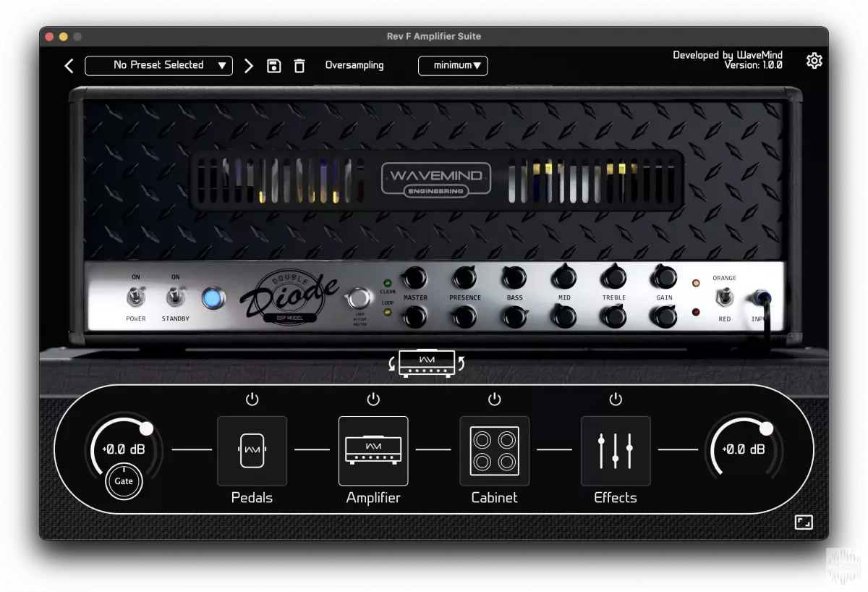Toggle the Amplifier power button
Image resolution: width=868 pixels, height=592 pixels.
pos(373,399)
